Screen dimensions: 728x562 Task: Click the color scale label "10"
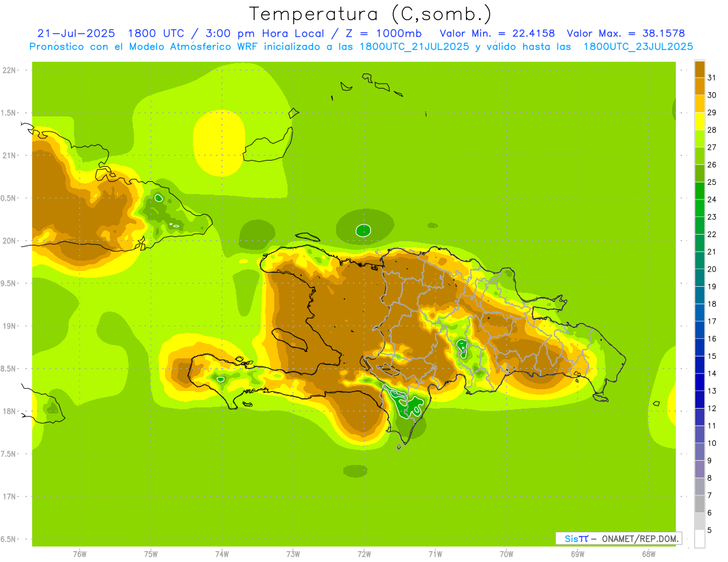712,443
